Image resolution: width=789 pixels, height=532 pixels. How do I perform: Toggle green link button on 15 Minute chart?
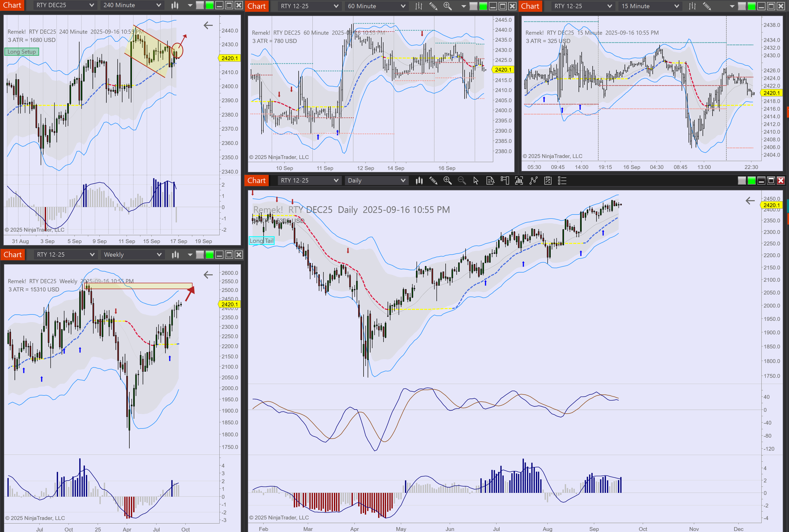click(x=752, y=6)
